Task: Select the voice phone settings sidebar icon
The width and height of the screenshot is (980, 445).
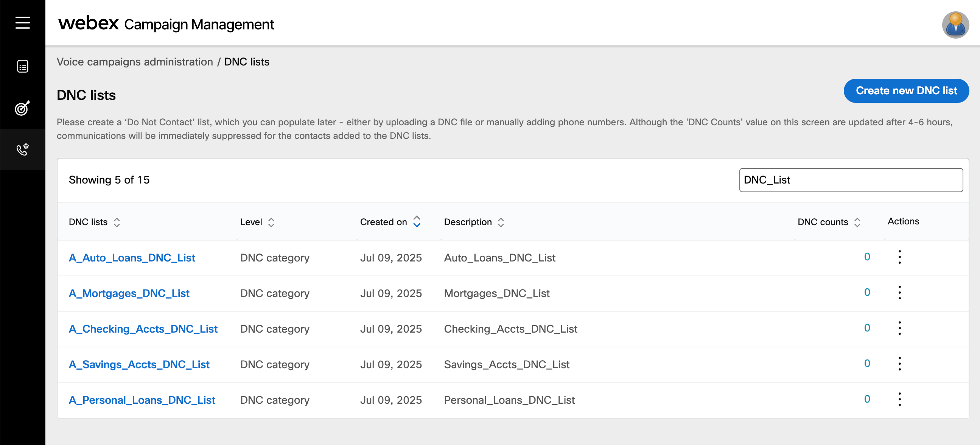Action: pos(22,149)
